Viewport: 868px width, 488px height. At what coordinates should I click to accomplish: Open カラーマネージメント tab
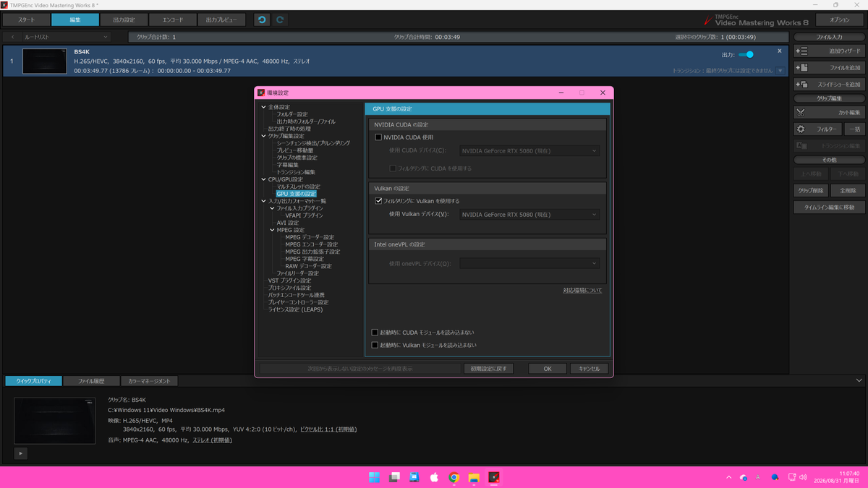click(149, 381)
